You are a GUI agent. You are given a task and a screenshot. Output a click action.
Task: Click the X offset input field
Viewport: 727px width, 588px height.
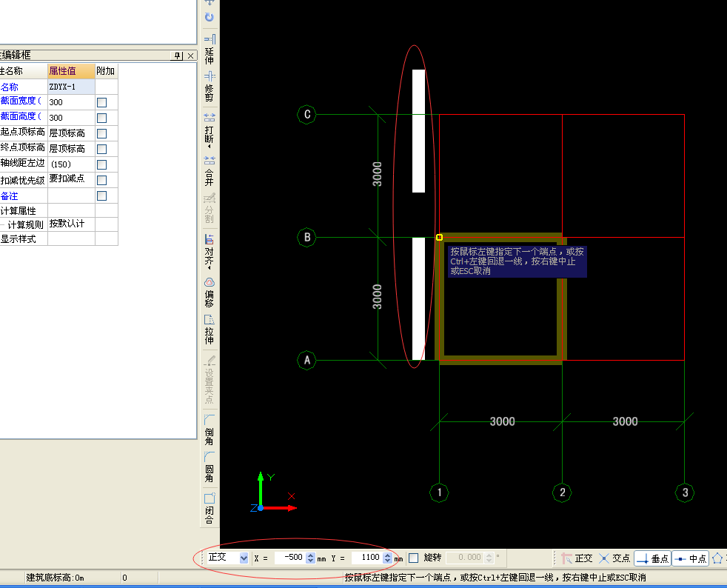pos(290,558)
